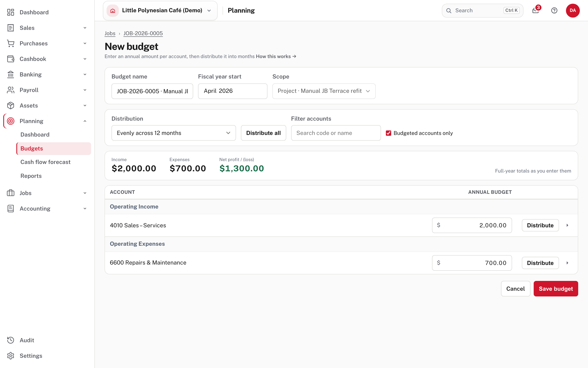This screenshot has height=368, width=588.
Task: Focus the Budget name input field
Action: pyautogui.click(x=152, y=91)
